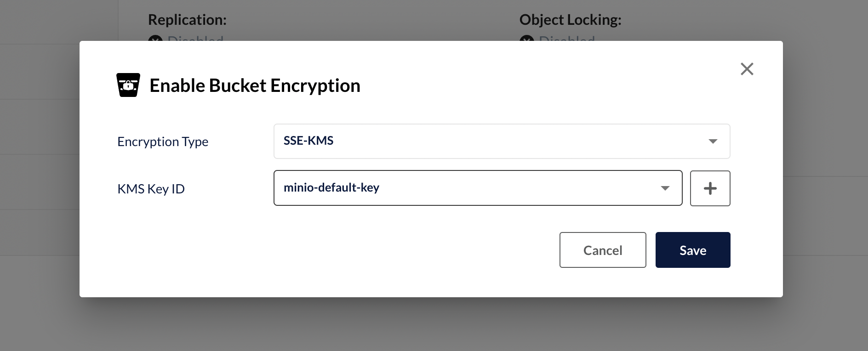Click the selected "SSE-KMS" value text
Viewport: 868px width, 351px height.
point(308,141)
